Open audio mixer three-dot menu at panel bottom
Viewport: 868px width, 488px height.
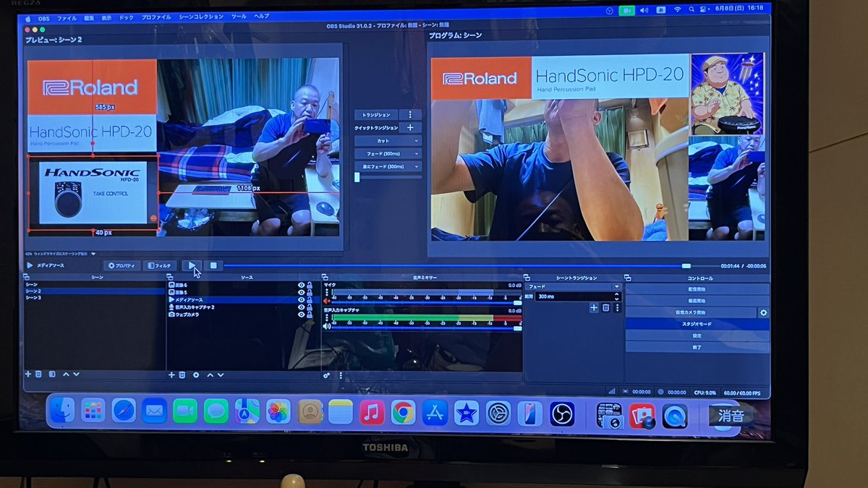(x=340, y=375)
